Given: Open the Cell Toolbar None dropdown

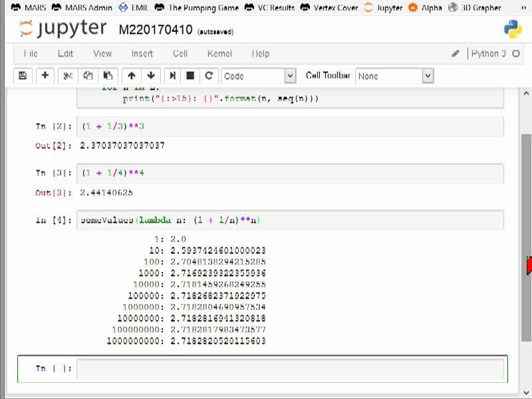Looking at the screenshot, I should click(394, 76).
